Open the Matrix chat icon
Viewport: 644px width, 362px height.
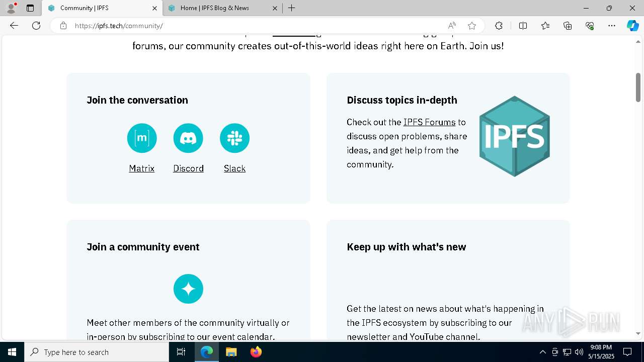142,138
